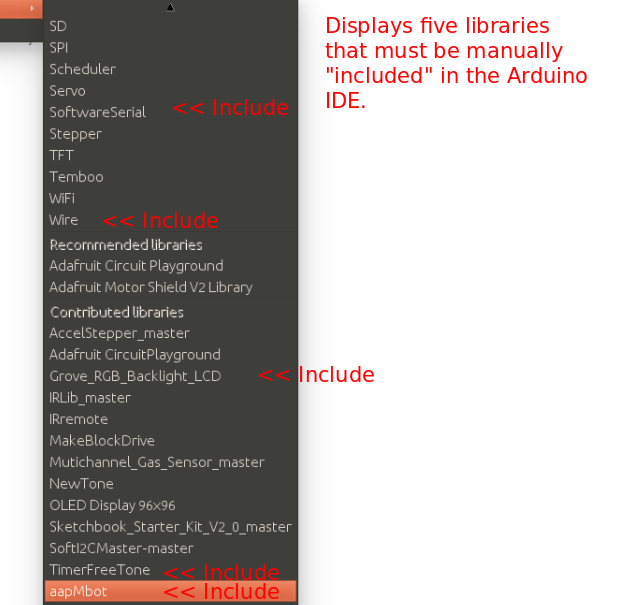Click the Wire library entry
This screenshot has height=605, width=636.
point(63,220)
